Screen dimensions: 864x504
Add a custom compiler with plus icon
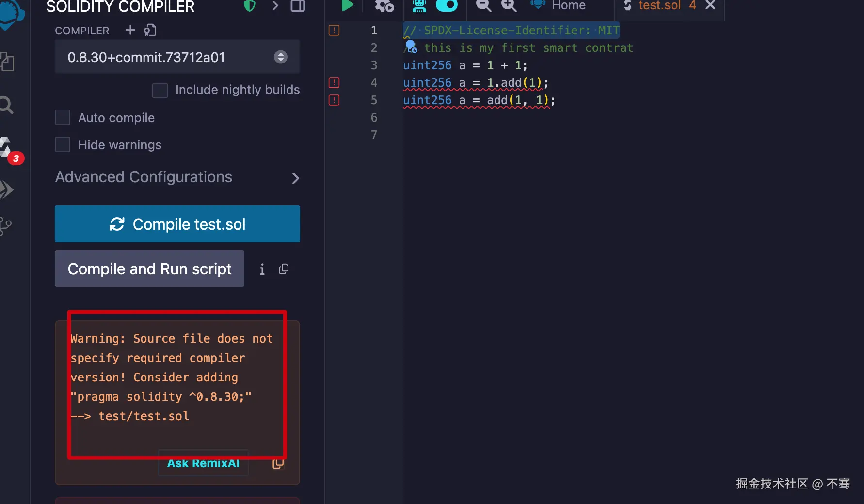point(130,30)
